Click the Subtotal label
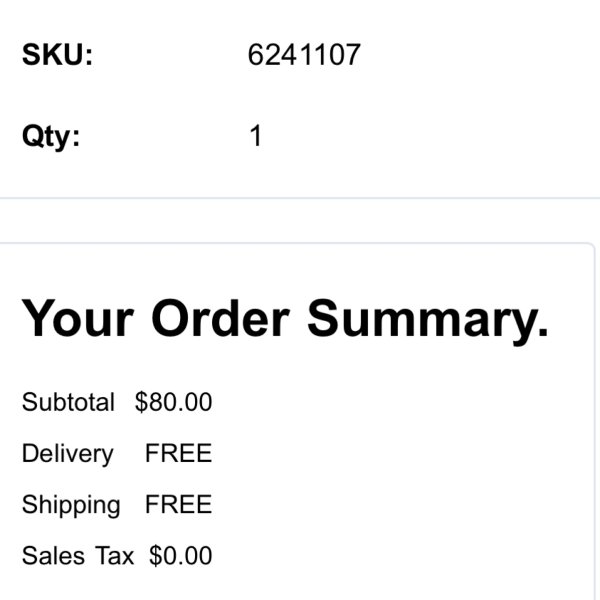The image size is (600, 600). coord(68,402)
